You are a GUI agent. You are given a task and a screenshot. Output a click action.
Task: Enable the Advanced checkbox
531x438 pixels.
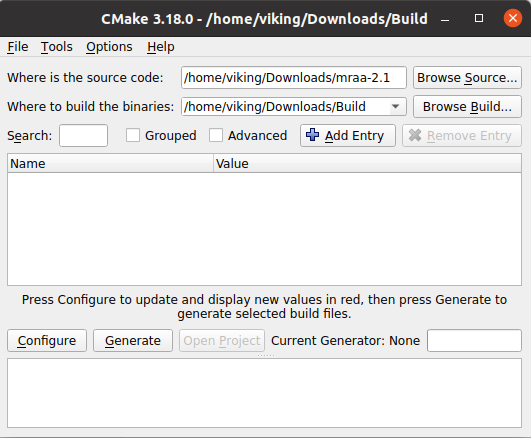pyautogui.click(x=216, y=135)
